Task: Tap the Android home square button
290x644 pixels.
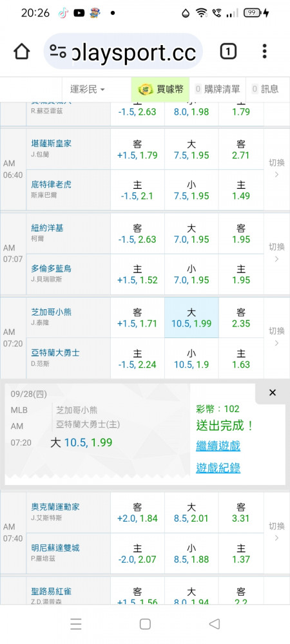Action: pos(145,624)
